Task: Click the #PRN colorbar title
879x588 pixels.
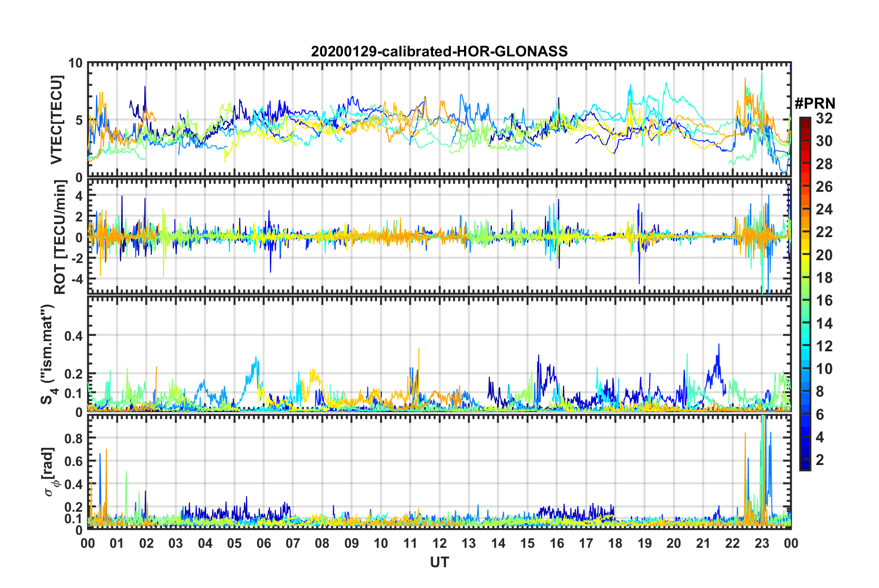Action: tap(815, 104)
